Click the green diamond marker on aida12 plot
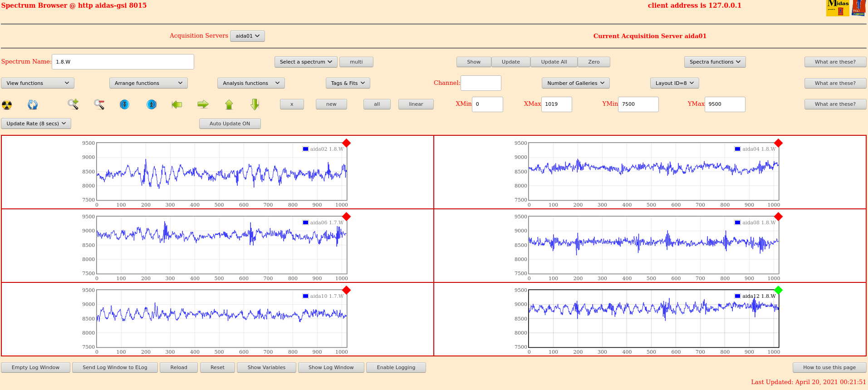868x390 pixels. pyautogui.click(x=779, y=290)
